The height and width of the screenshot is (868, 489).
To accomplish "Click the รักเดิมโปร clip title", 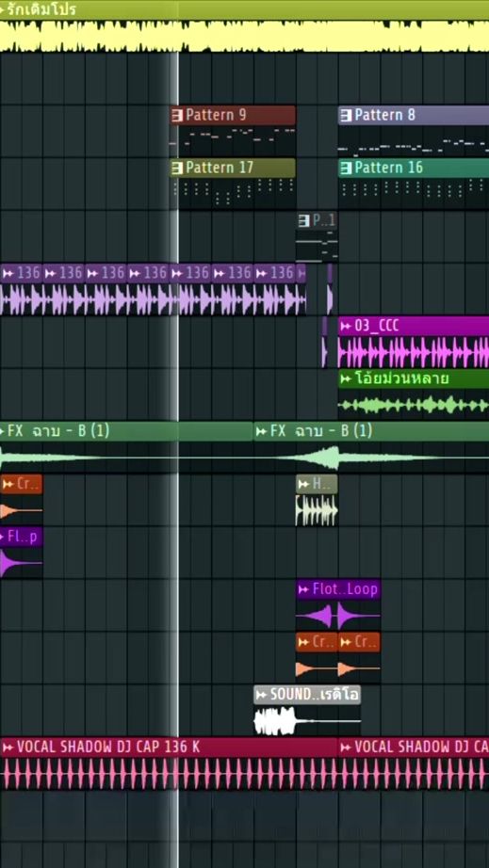I will click(x=41, y=9).
